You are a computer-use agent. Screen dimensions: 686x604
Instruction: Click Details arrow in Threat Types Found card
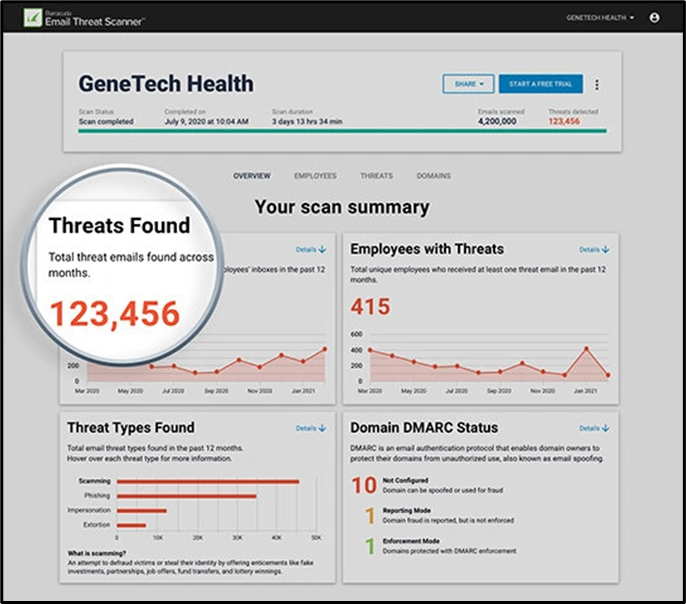312,428
